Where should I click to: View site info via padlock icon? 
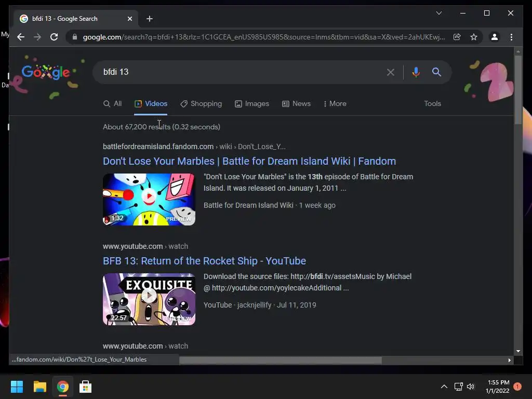pyautogui.click(x=75, y=37)
